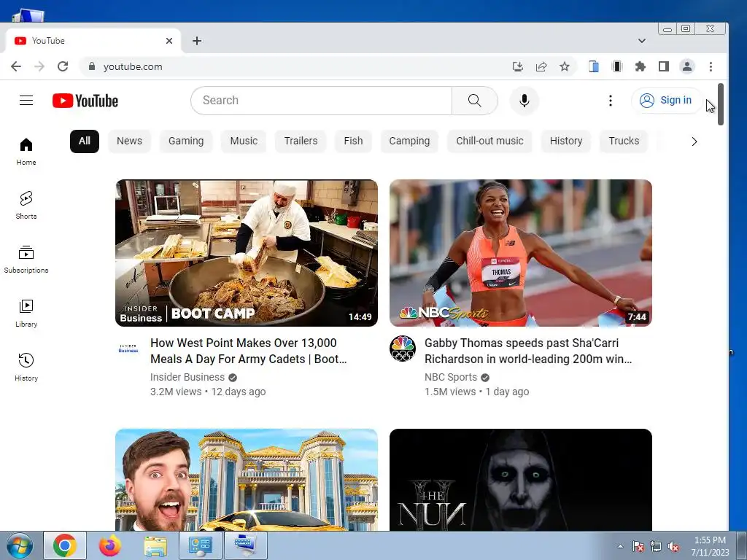The image size is (747, 560).
Task: Open YouTube settings three-dot menu
Action: pyautogui.click(x=611, y=101)
